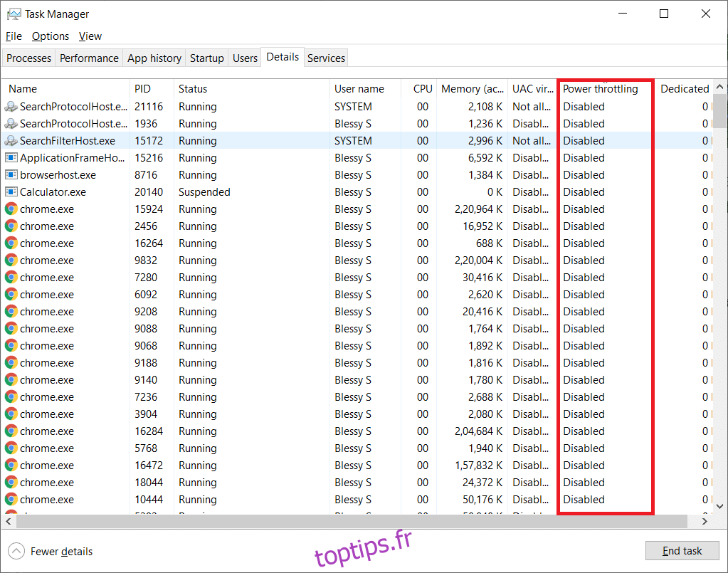Switch to the Performance tab
This screenshot has width=728, height=573.
[x=89, y=58]
